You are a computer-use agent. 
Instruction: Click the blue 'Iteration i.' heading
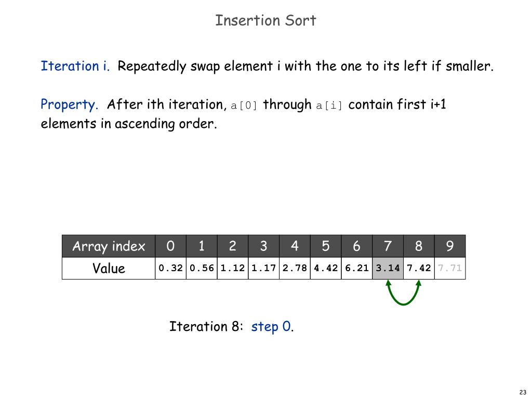[x=75, y=66]
